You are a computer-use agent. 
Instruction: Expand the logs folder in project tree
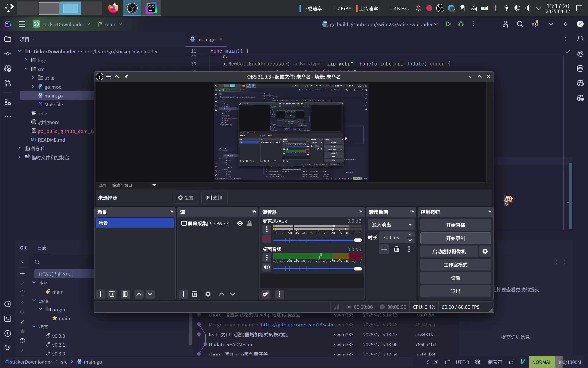26,60
